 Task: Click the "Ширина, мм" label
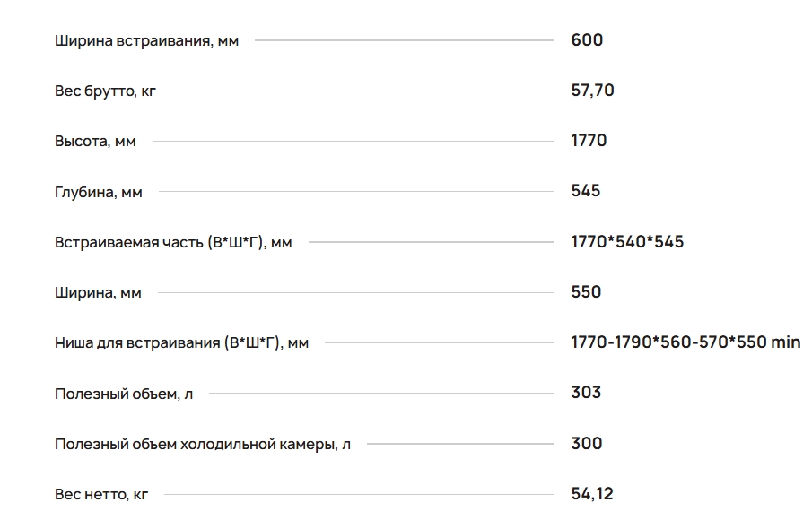point(98,292)
